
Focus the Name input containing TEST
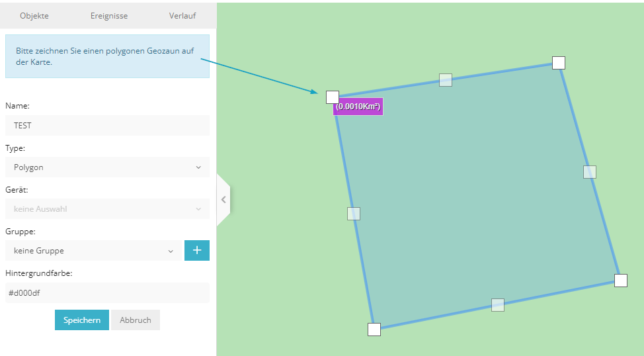click(107, 125)
